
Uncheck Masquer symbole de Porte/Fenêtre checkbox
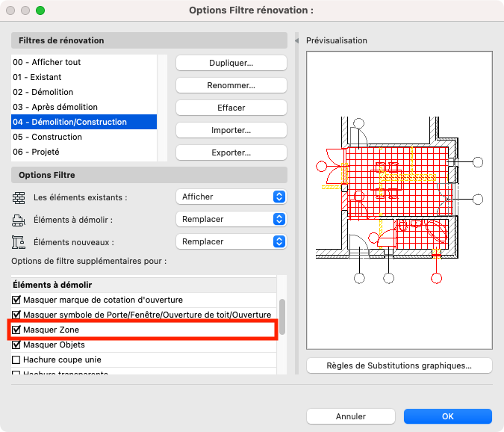coord(16,315)
